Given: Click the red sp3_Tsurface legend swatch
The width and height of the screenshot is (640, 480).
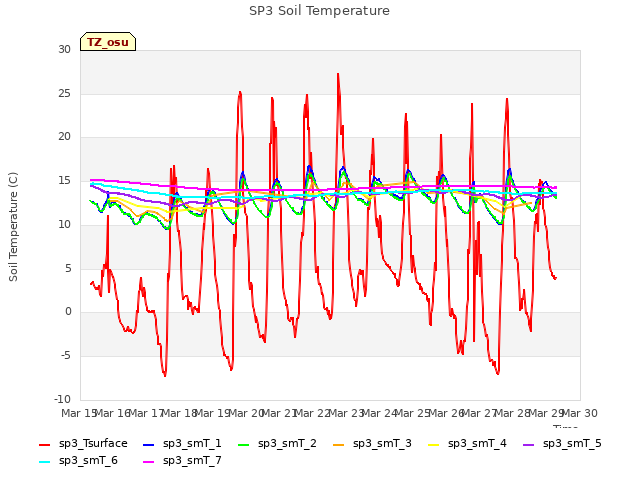Looking at the screenshot, I should tap(44, 444).
